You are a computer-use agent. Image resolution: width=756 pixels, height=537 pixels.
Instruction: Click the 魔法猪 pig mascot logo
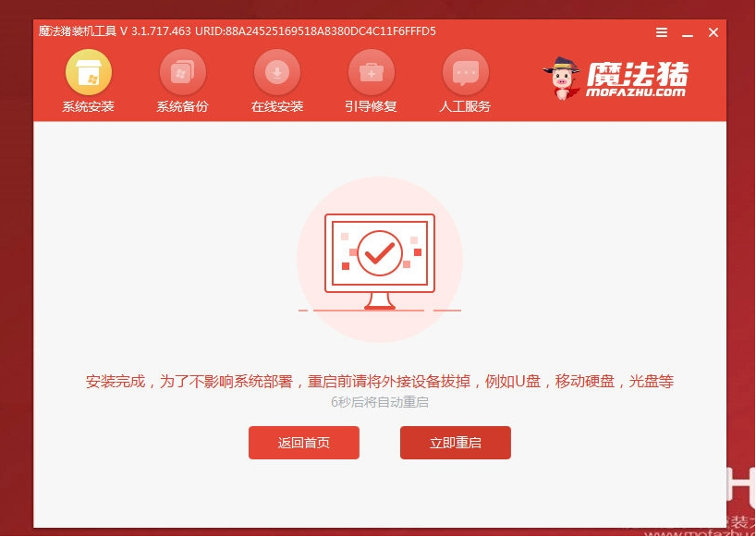point(561,78)
